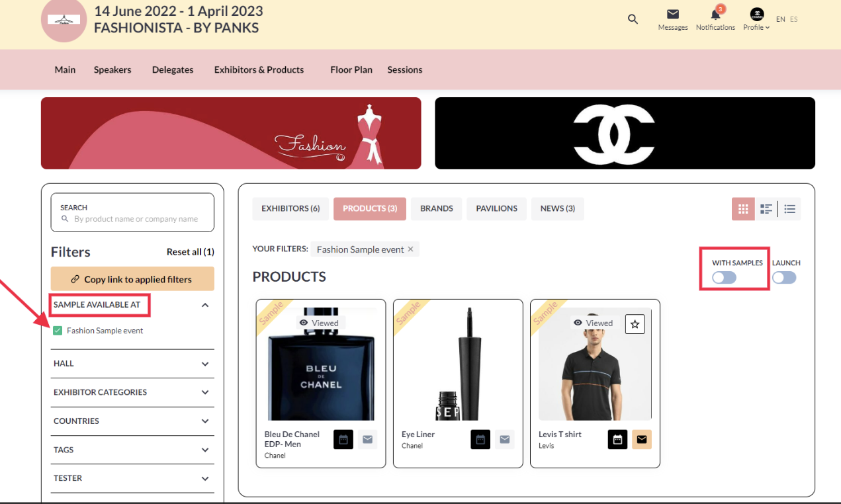841x504 pixels.
Task: Click the product search input field
Action: pyautogui.click(x=136, y=219)
